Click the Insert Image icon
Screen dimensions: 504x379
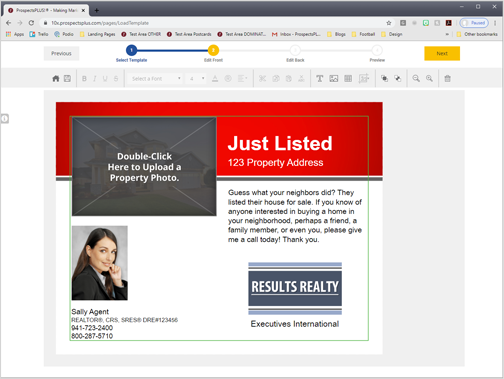[x=334, y=79]
